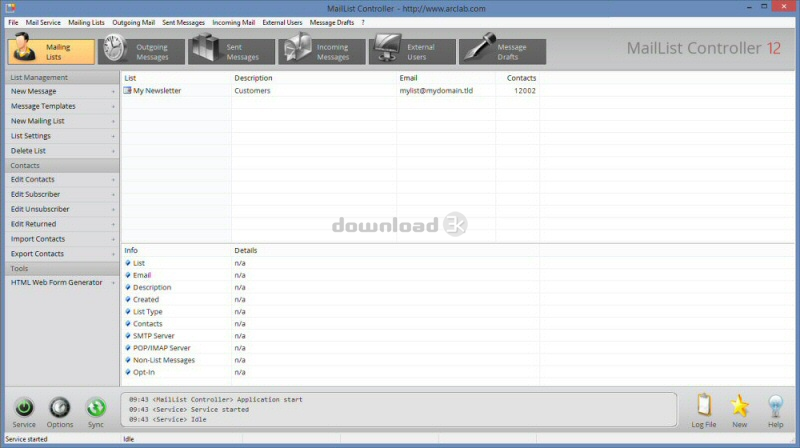This screenshot has height=448, width=800.
Task: Open Help light bulb icon
Action: click(x=776, y=406)
